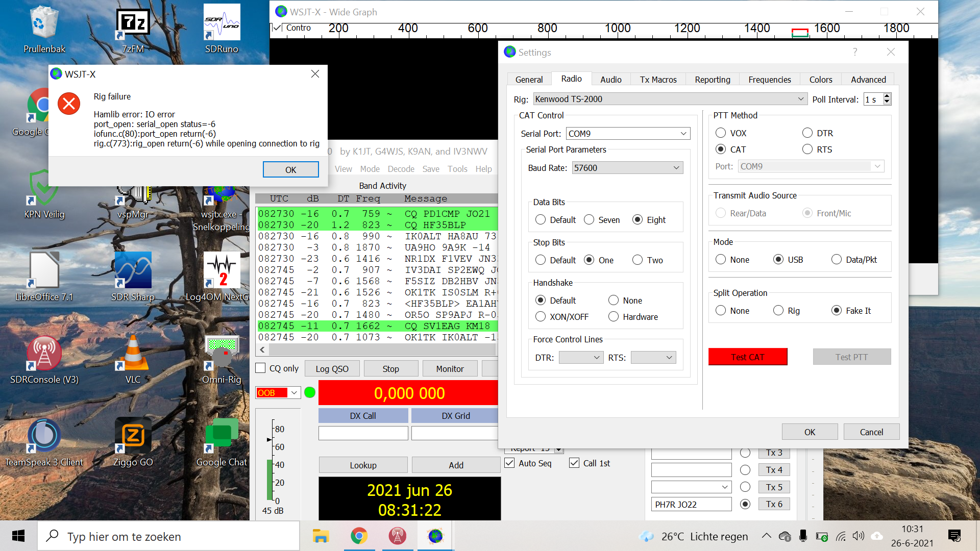The width and height of the screenshot is (980, 551).
Task: Launch VLC media player shortcut
Action: tap(133, 353)
